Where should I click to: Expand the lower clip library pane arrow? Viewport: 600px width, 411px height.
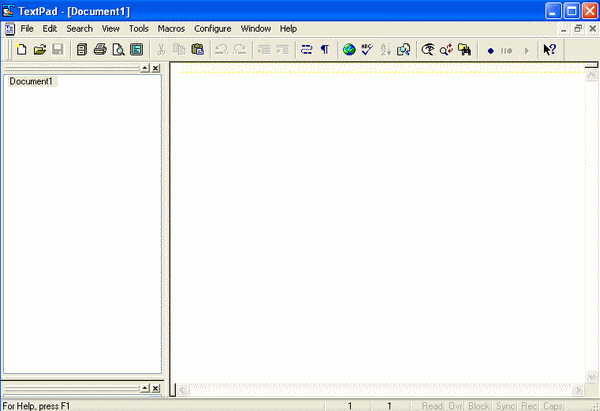pos(145,388)
